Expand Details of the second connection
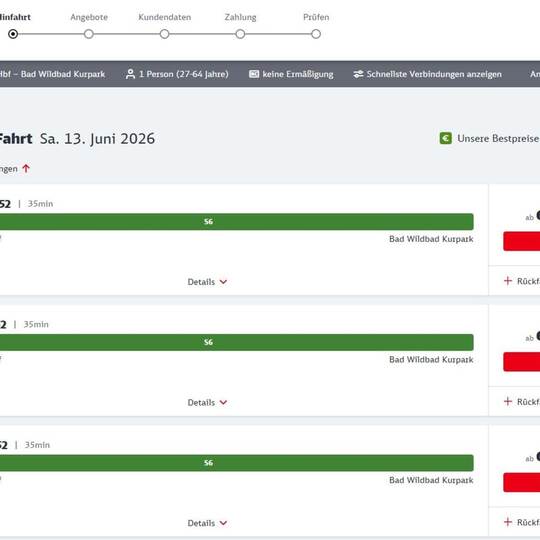Screen dimensions: 540x540 (x=207, y=402)
